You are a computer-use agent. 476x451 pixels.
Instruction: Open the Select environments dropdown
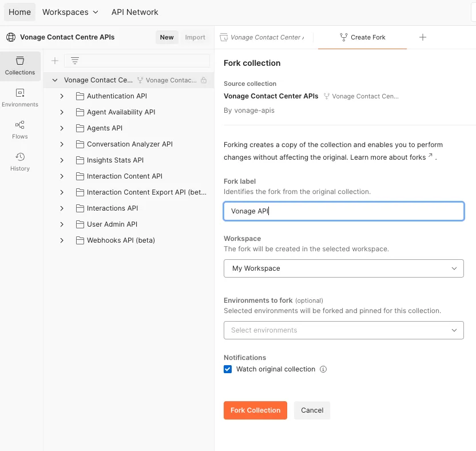(x=343, y=330)
